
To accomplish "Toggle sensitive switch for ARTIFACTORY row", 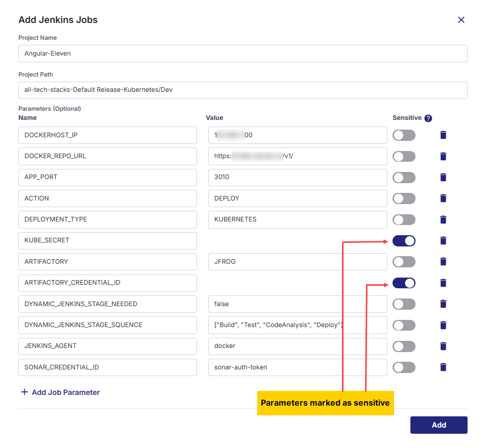I will [404, 262].
